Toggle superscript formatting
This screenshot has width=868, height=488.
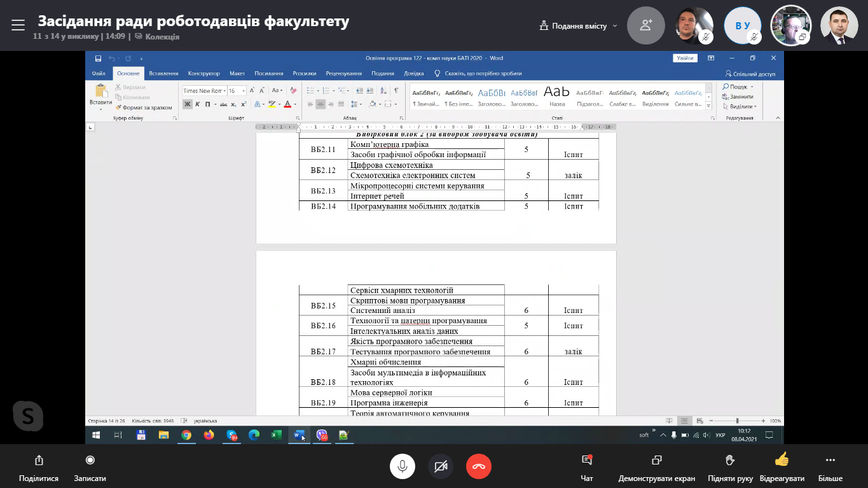click(x=243, y=104)
